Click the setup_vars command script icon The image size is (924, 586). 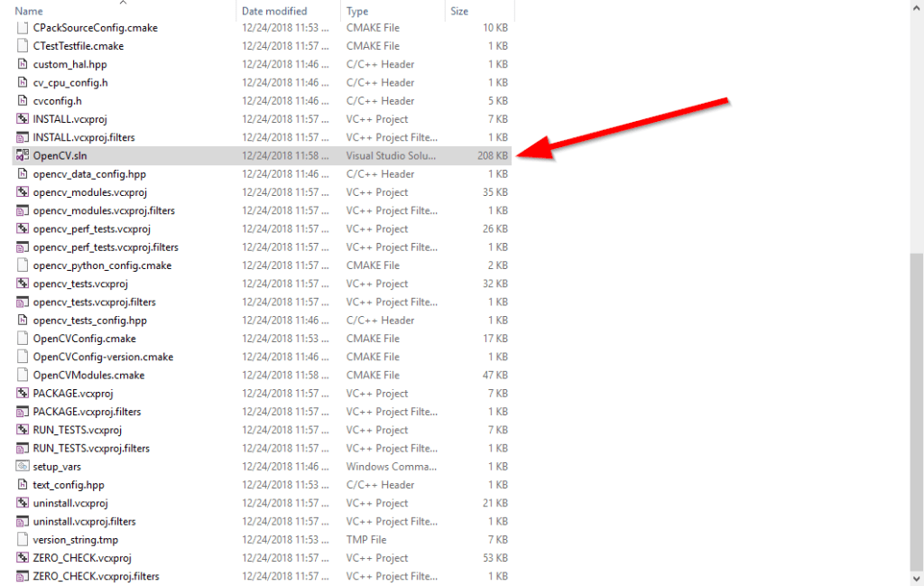pos(23,466)
